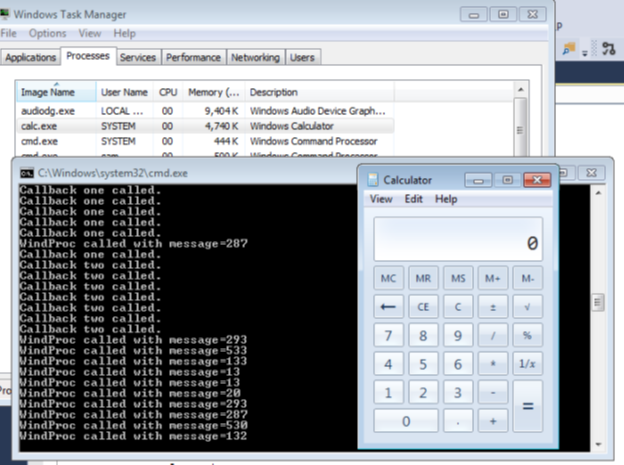Open Task Manager View menu
This screenshot has width=624, height=465.
pos(90,33)
